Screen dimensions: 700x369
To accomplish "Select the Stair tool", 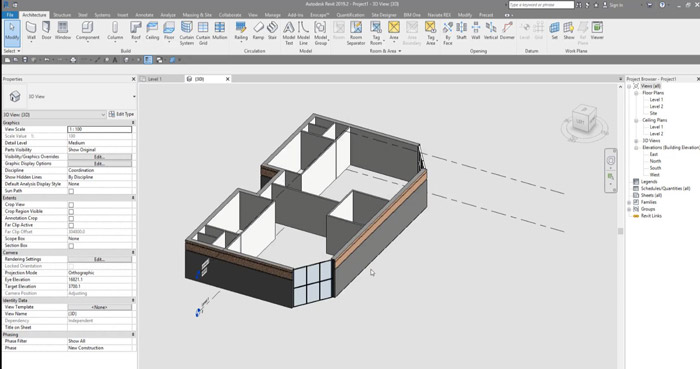I will pos(272,31).
